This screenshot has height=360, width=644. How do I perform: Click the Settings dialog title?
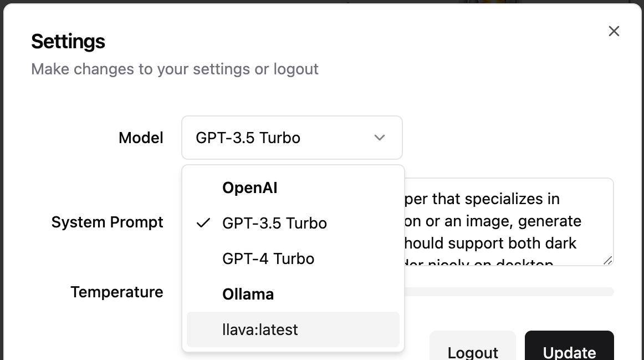(x=68, y=40)
